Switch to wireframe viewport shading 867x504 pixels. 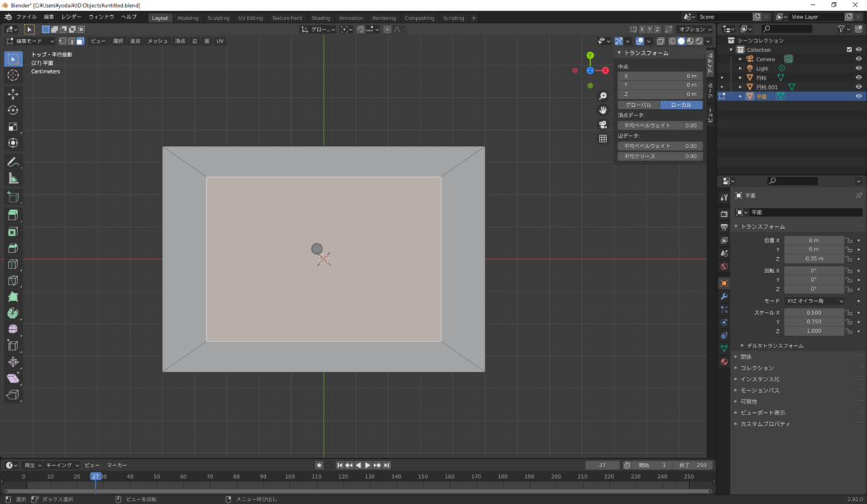(673, 41)
